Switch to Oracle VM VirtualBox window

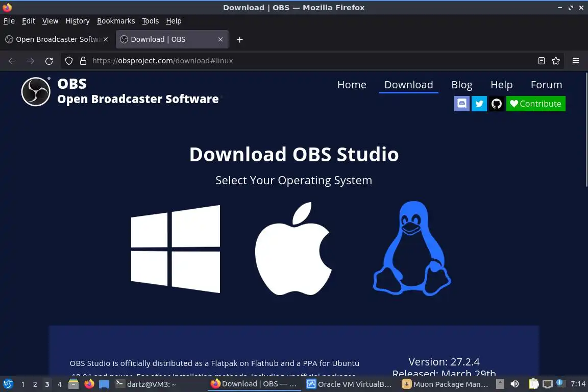(350, 384)
